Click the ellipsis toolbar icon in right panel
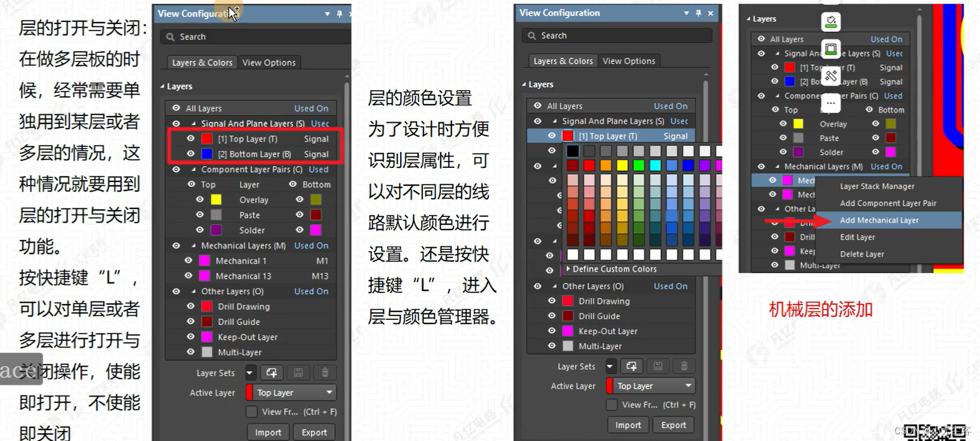 pos(831,103)
